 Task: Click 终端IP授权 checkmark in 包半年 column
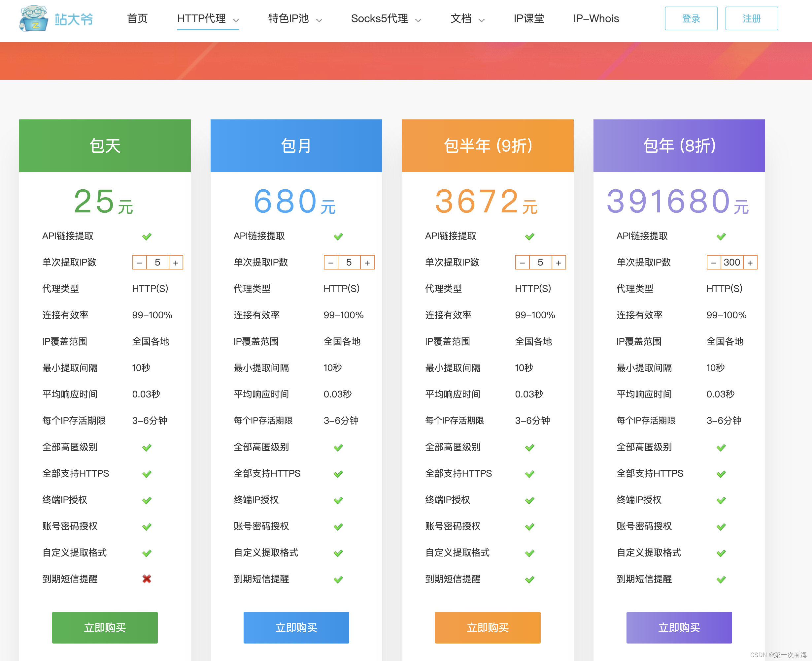click(x=530, y=500)
